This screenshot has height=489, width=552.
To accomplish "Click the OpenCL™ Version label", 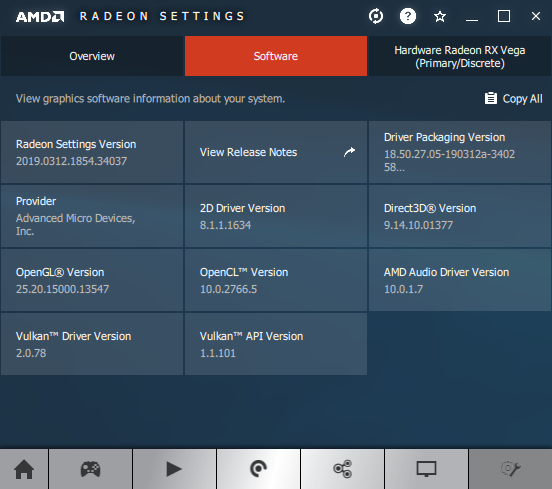I will pos(244,272).
